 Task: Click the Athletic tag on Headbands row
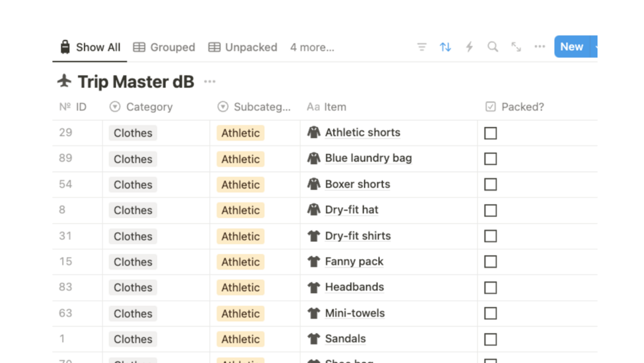pyautogui.click(x=240, y=288)
